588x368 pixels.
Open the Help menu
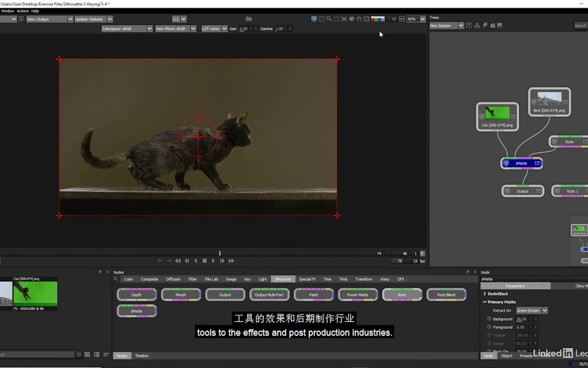(35, 11)
